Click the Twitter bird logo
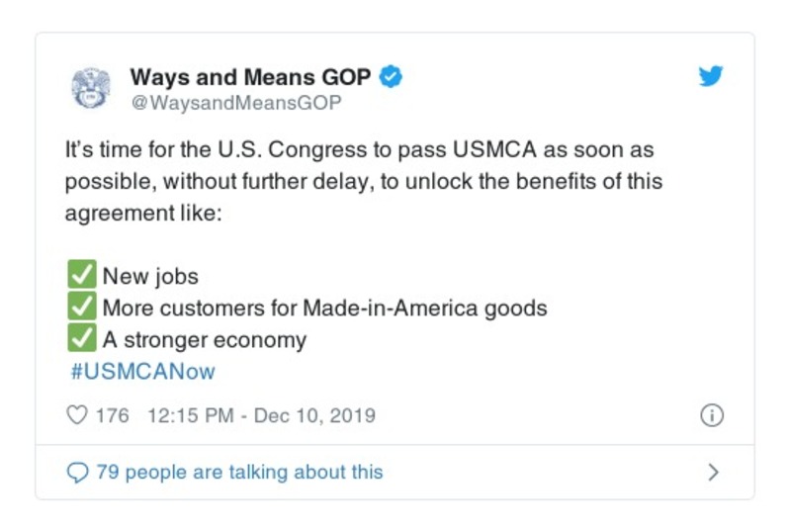Image resolution: width=790 pixels, height=532 pixels. click(x=710, y=77)
